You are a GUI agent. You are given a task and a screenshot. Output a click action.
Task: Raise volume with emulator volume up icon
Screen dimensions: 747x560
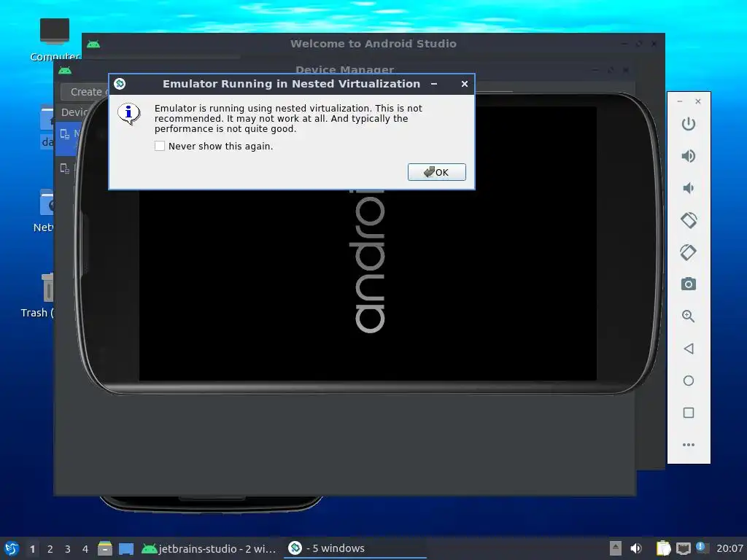pos(688,156)
